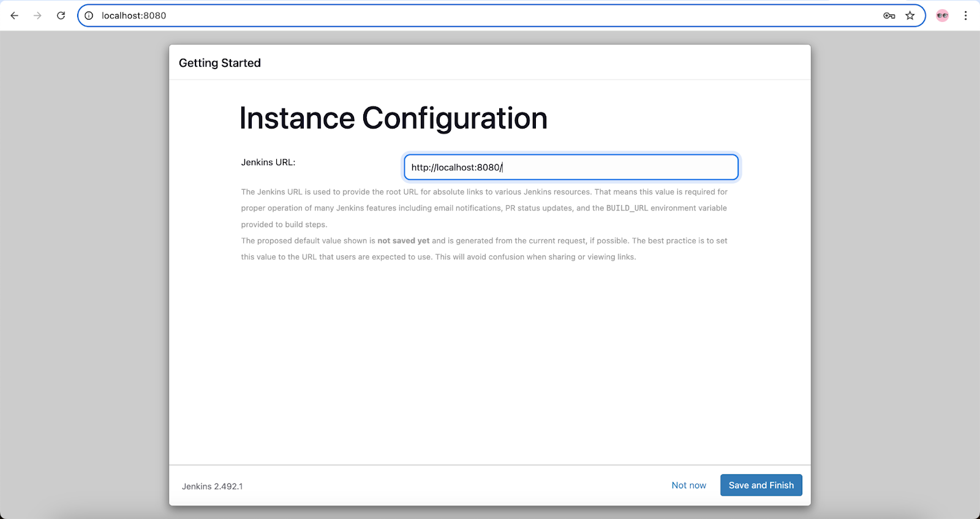Viewport: 980px width, 519px height.
Task: Reload the page with refresh icon
Action: 61,15
